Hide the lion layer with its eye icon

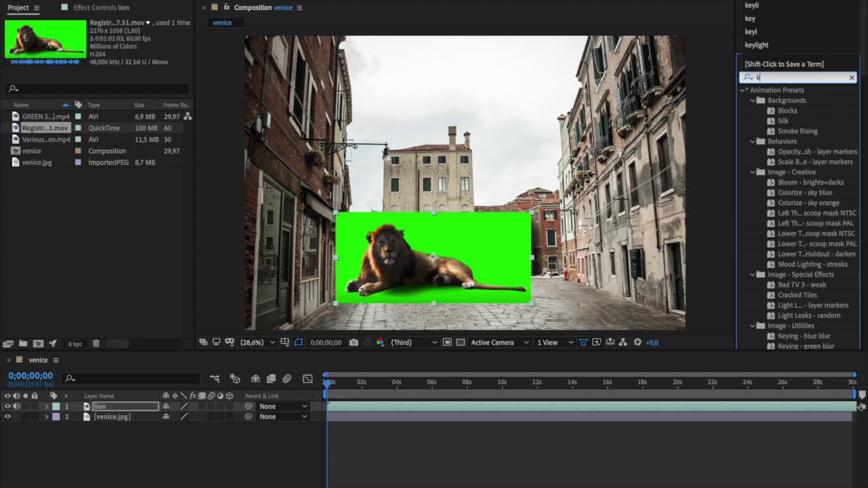coord(7,407)
